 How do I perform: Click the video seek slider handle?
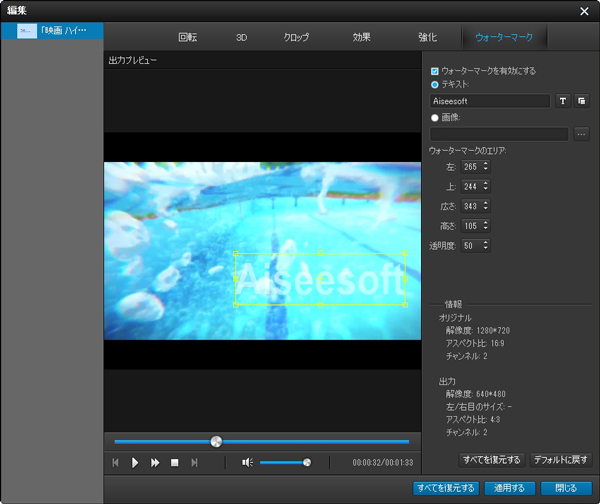coord(216,442)
